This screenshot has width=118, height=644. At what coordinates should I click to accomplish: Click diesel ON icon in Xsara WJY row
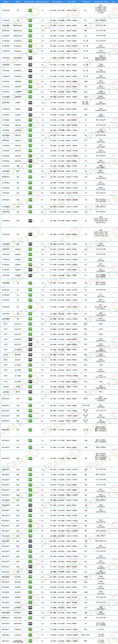click(x=30, y=275)
